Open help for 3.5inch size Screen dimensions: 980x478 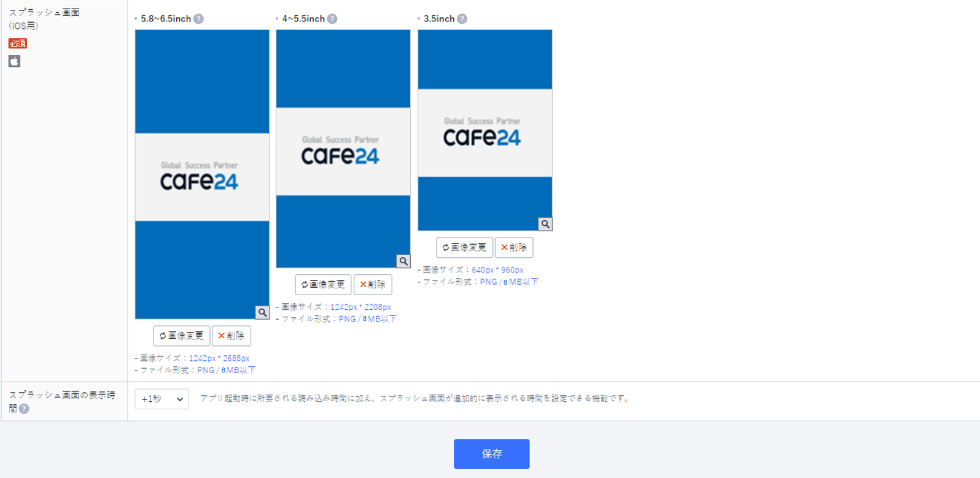click(x=462, y=19)
